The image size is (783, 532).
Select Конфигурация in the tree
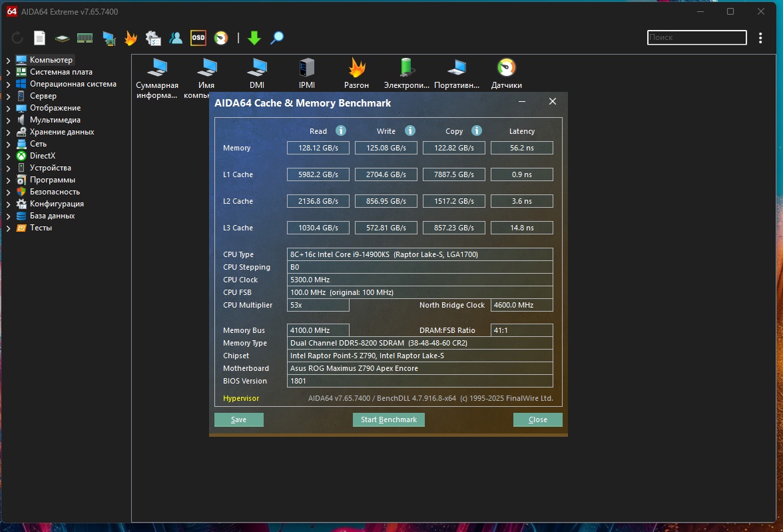pos(57,204)
